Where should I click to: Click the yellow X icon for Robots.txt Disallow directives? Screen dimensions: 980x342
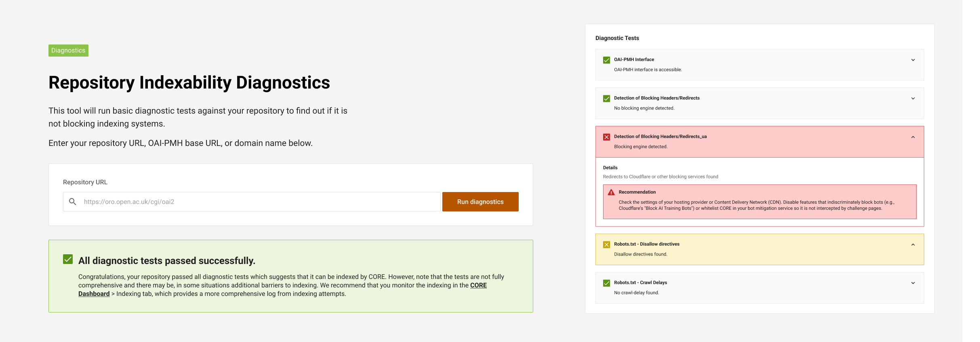[x=606, y=245]
